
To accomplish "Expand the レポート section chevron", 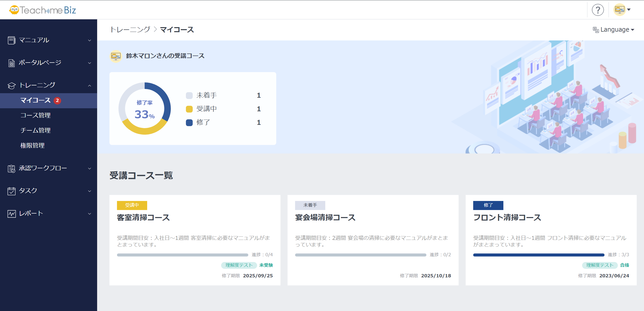I will click(x=90, y=214).
